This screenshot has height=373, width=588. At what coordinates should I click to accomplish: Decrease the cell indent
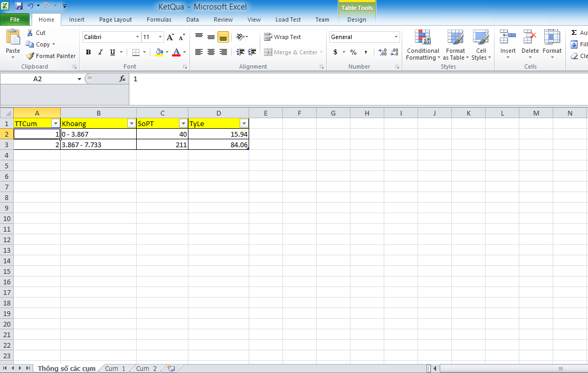[240, 52]
